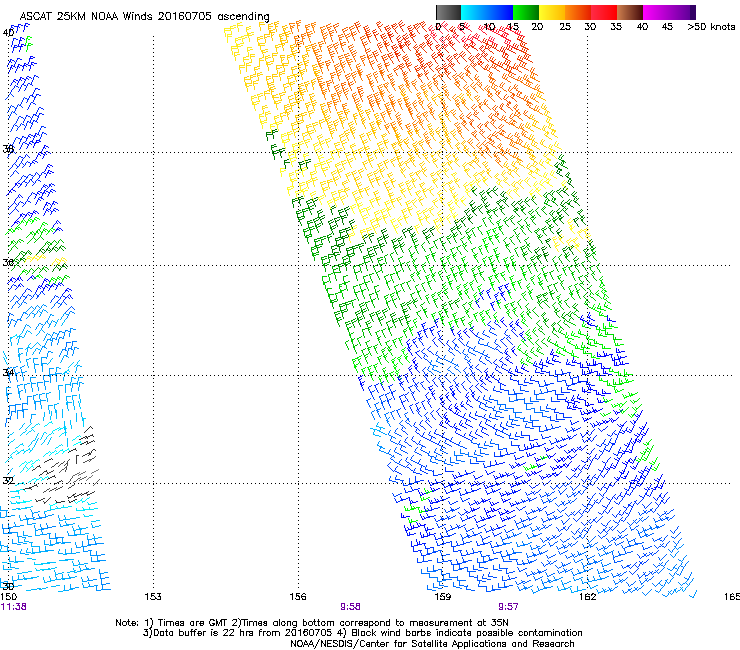Click the legend label '45'
Screen dimensions: 740x650
[667, 27]
